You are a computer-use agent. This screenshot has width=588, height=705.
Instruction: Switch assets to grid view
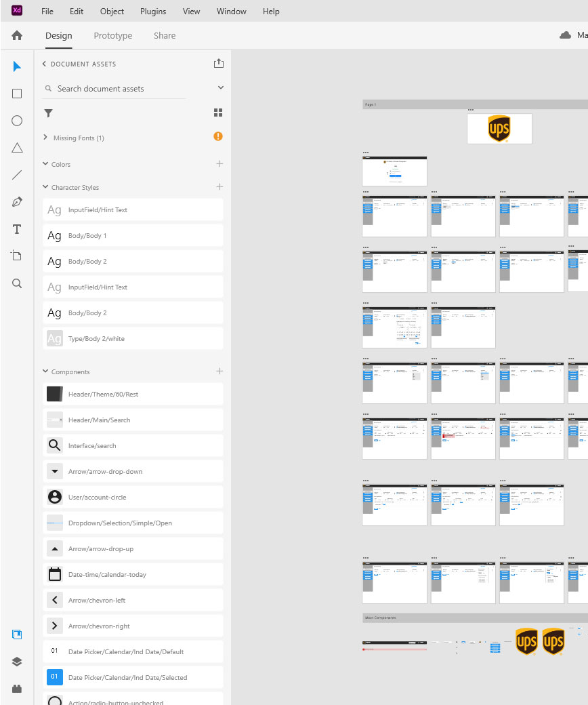[x=218, y=113]
